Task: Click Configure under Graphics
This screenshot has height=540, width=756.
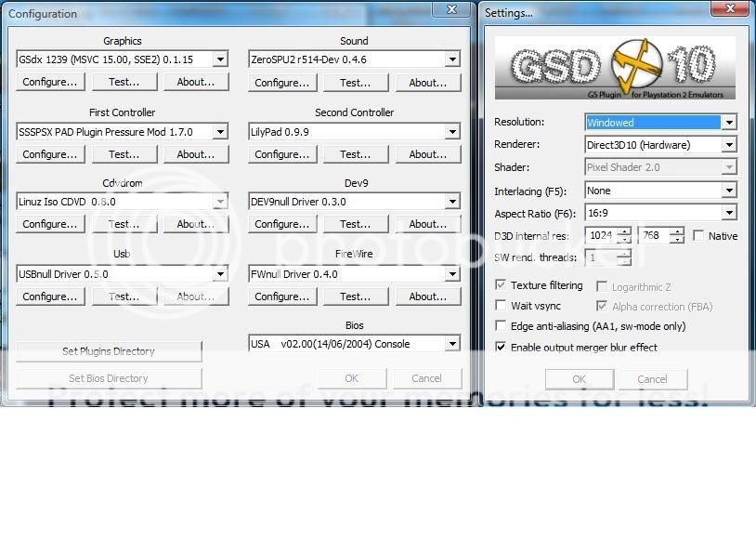Action: [50, 82]
